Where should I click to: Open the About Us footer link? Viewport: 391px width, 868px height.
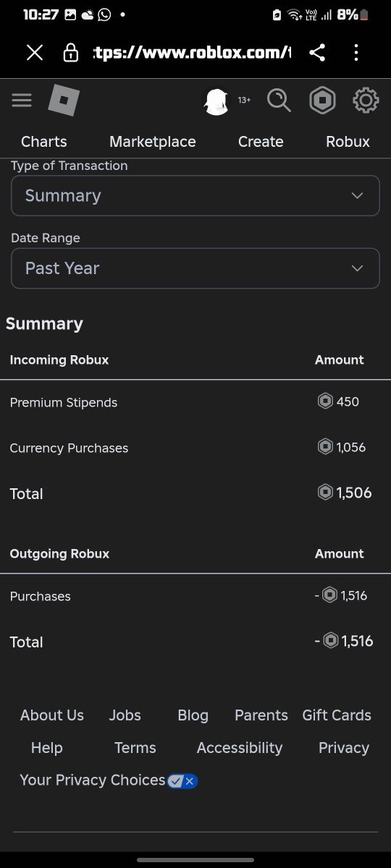52,715
